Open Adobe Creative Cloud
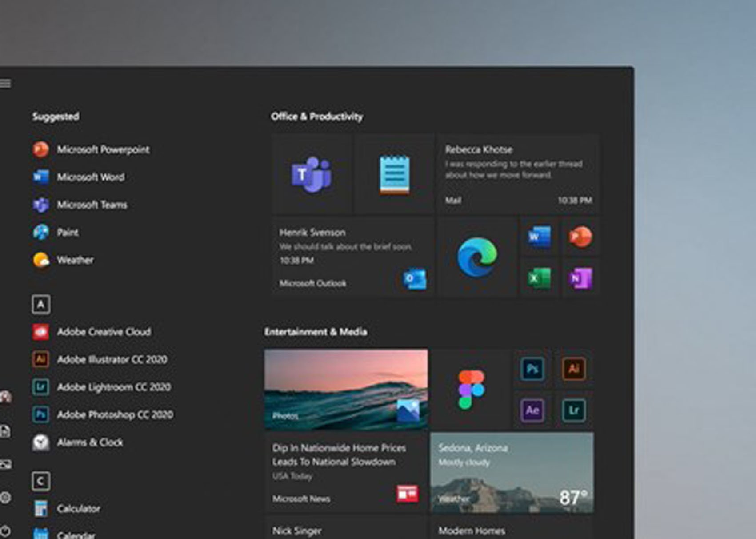This screenshot has width=756, height=539. click(x=92, y=332)
